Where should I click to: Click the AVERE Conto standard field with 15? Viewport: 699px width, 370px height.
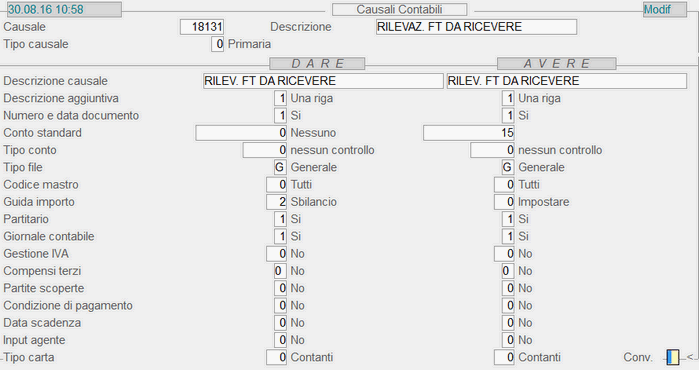469,133
